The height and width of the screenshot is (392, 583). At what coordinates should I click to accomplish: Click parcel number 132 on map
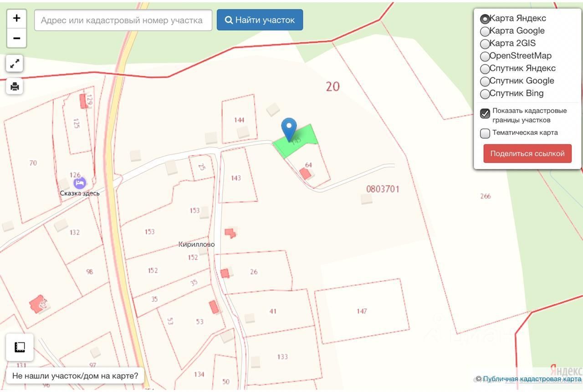(x=75, y=232)
